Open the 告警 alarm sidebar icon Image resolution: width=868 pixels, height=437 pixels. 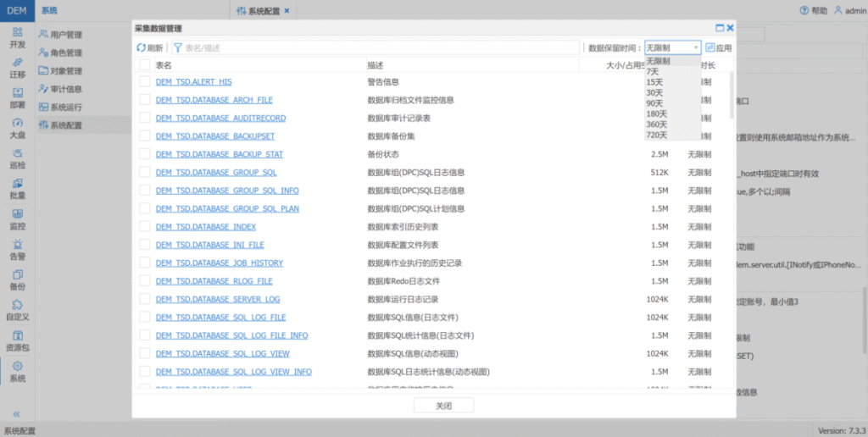pos(17,249)
